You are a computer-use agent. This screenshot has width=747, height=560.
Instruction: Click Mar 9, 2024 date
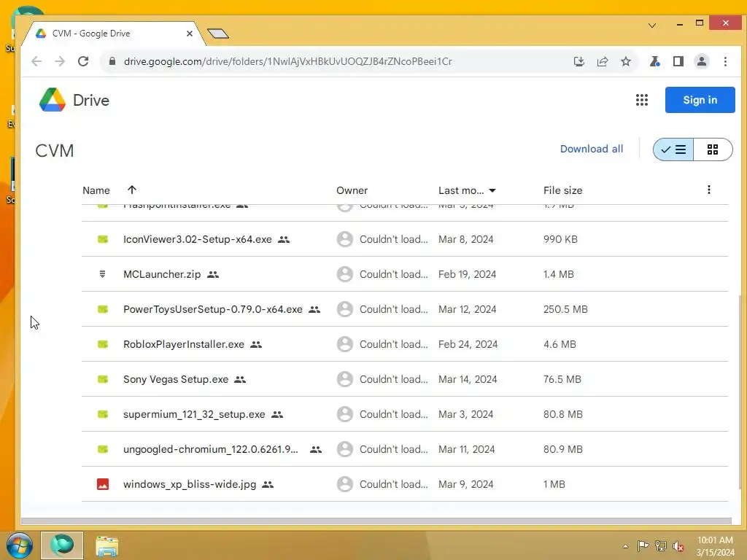[466, 484]
